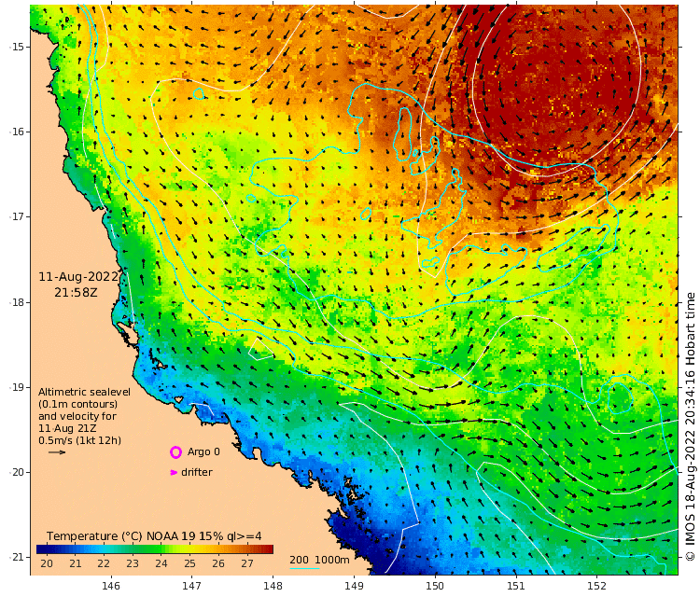Click the longitude label 147
Viewport: 700px width, 597px height.
pyautogui.click(x=191, y=586)
